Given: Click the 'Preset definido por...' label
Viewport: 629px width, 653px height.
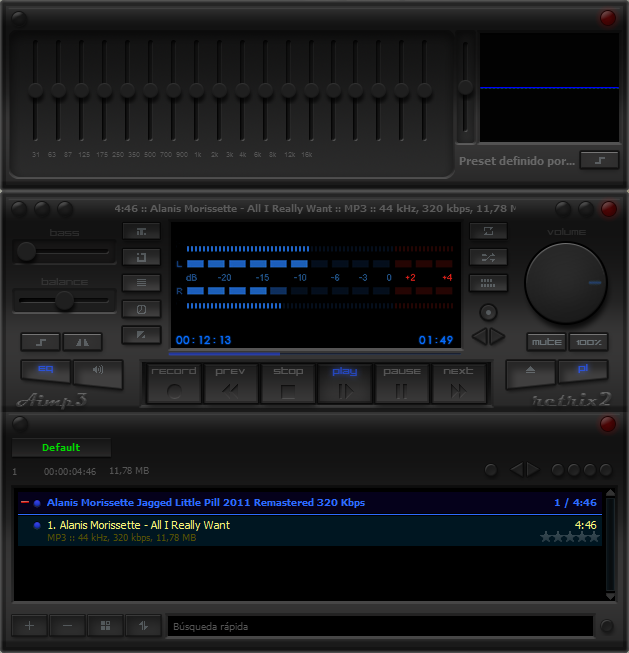Looking at the screenshot, I should (517, 161).
